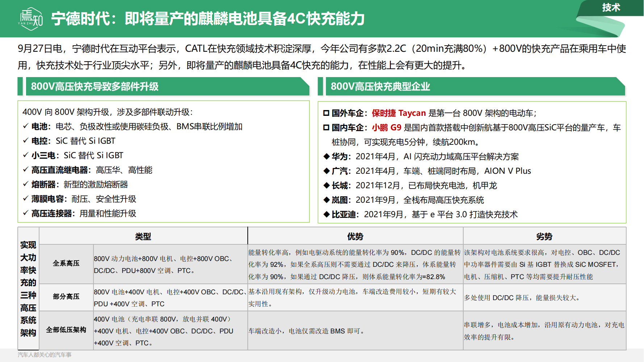Click the 400V 电池 充电串联 800V composition cell
Image resolution: width=644 pixels, height=362 pixels.
coord(170,331)
